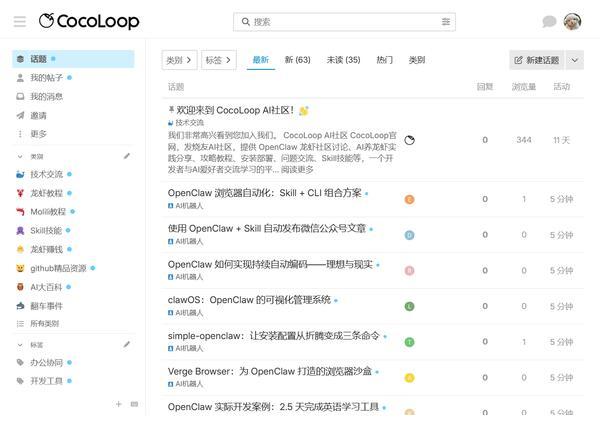
Task: Open poster avatar on the welcome topic row
Action: point(409,140)
